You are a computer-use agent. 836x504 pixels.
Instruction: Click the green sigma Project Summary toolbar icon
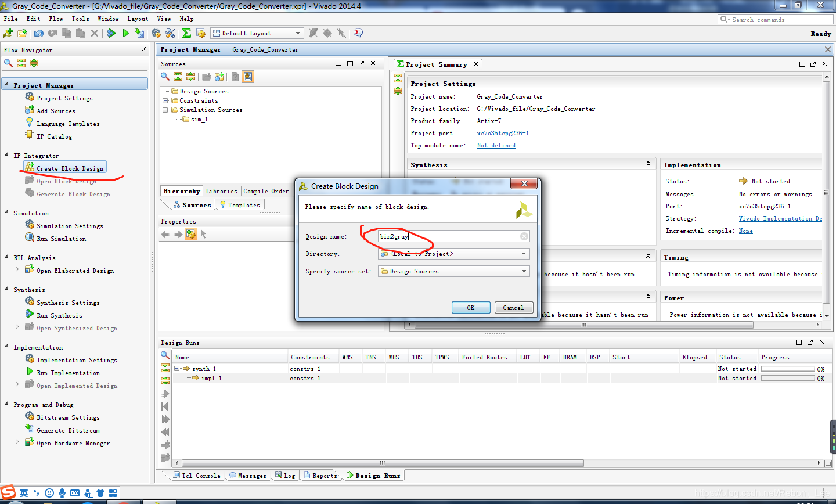point(186,34)
